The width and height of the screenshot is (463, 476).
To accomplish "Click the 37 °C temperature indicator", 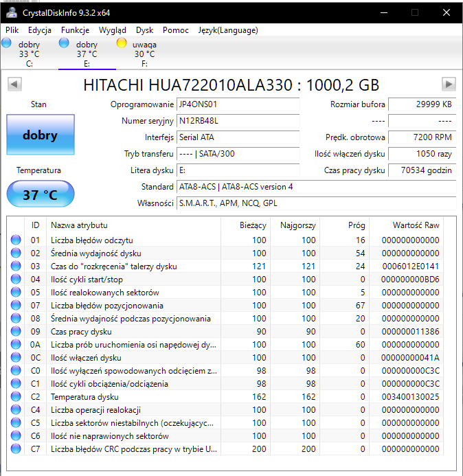I will 41,194.
